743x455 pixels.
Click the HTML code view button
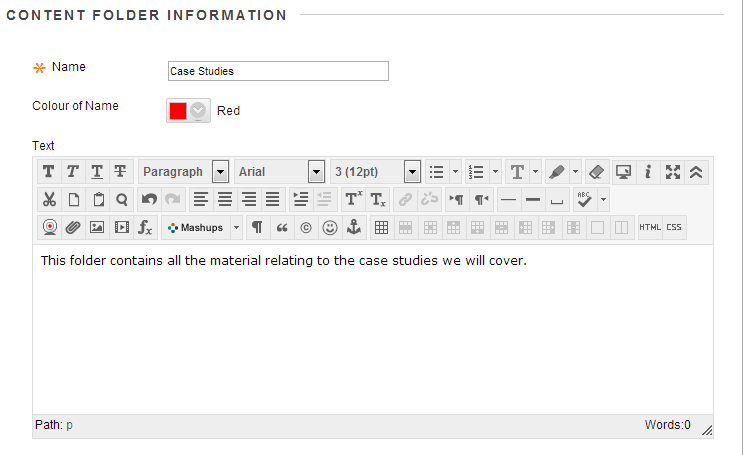pyautogui.click(x=650, y=227)
